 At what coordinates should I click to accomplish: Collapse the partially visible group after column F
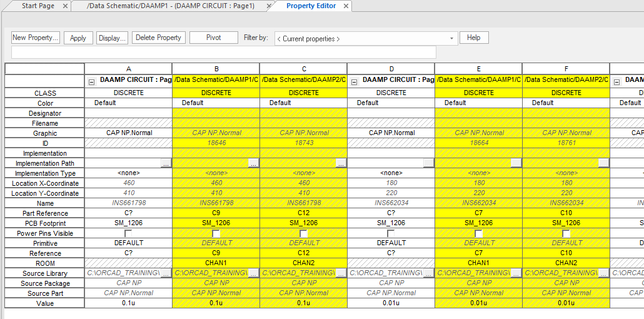617,82
